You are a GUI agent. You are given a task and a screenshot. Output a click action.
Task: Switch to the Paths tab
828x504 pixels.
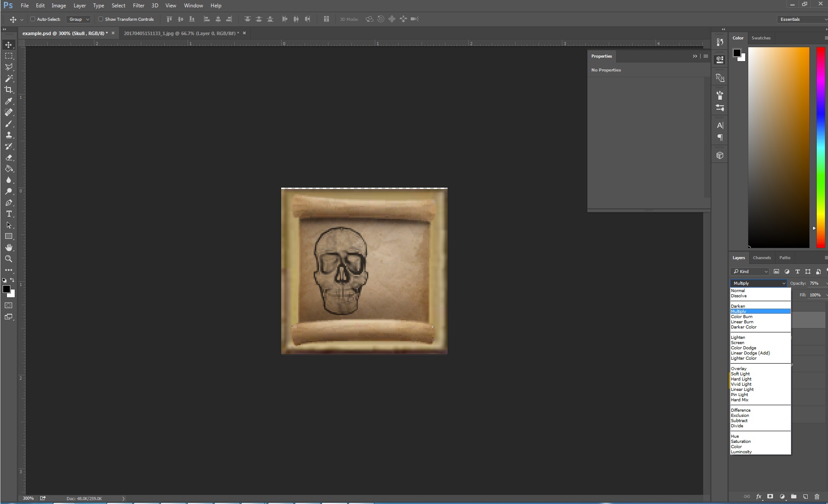tap(785, 258)
